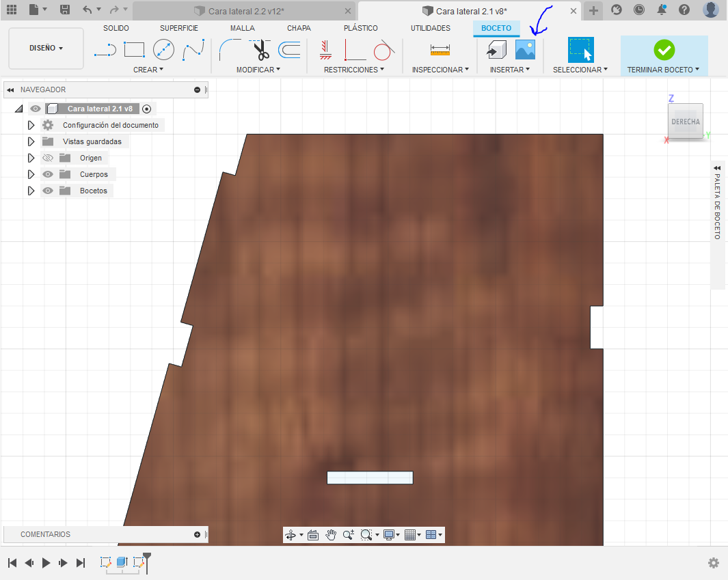
Task: Expand the Bocetos node
Action: coord(31,191)
